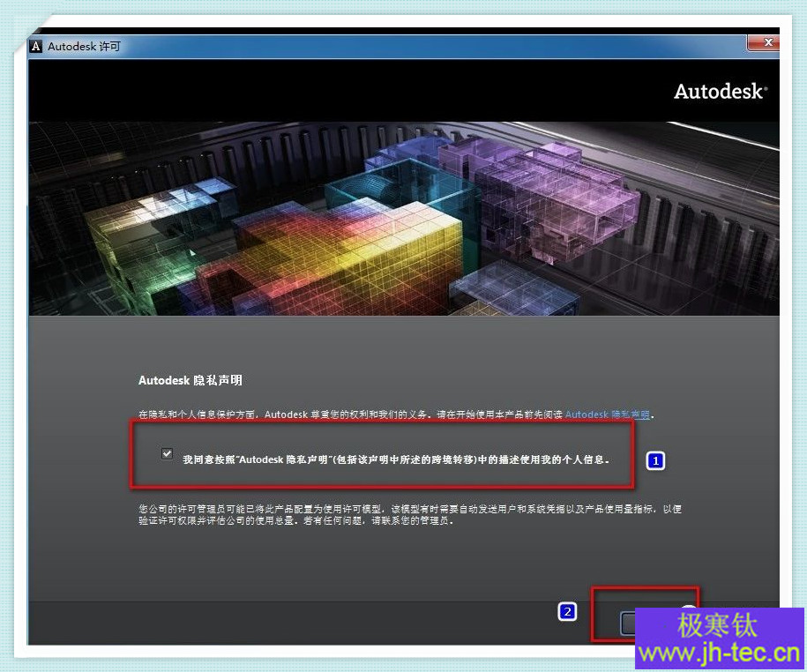Tick the privacy statement consent checkbox
The width and height of the screenshot is (807, 672).
coord(167,453)
